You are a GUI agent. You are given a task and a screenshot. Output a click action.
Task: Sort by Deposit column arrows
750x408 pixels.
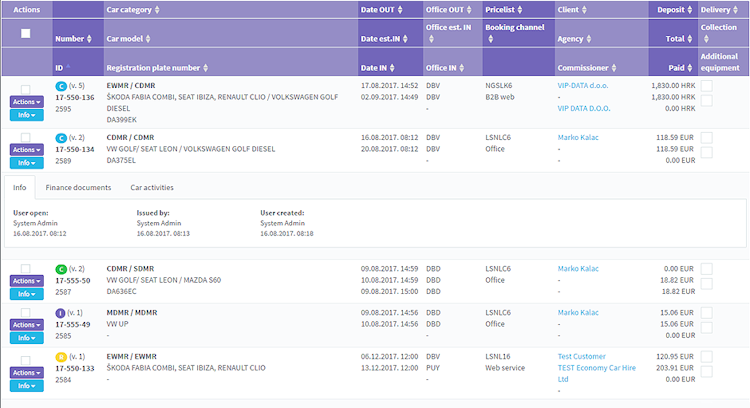click(x=689, y=10)
